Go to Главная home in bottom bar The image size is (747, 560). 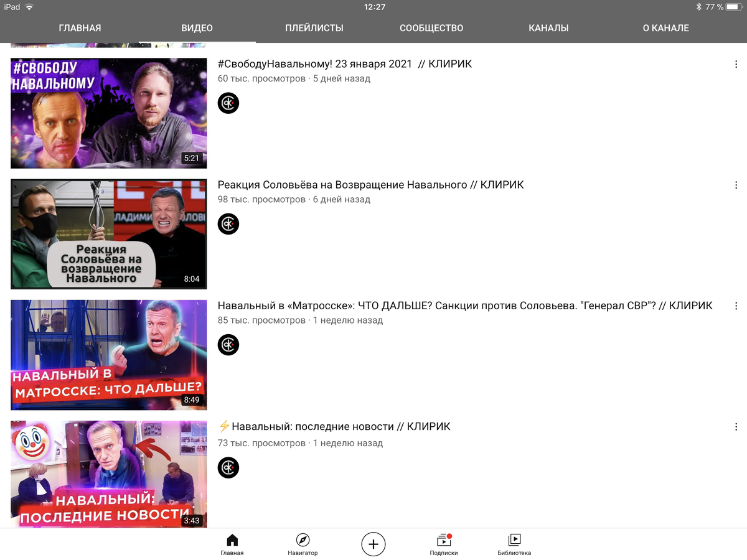232,544
